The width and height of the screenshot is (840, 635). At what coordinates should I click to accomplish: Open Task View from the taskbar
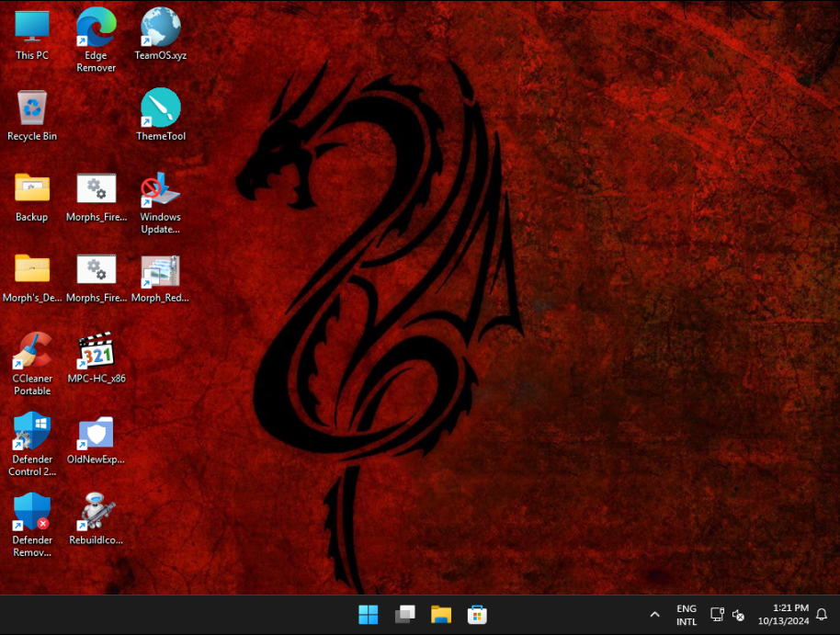point(404,615)
